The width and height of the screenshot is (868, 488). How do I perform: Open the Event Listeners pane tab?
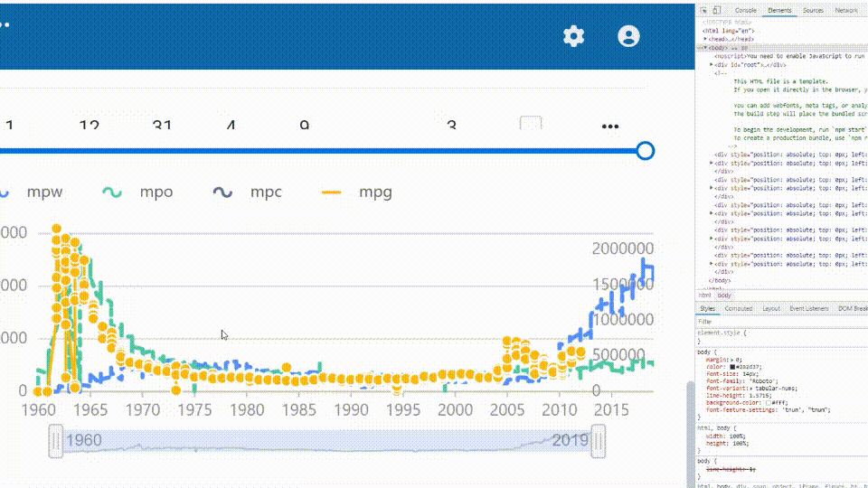point(808,309)
